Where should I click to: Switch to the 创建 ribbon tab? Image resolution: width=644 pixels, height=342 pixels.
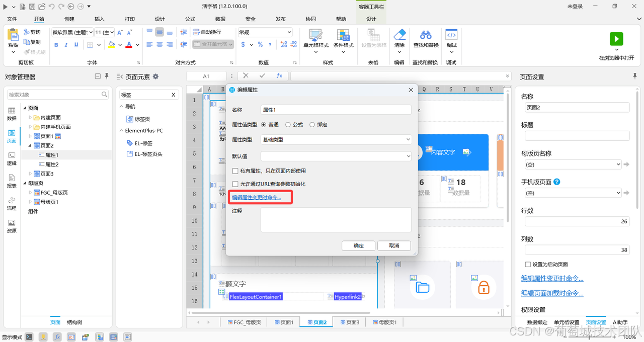(69, 19)
